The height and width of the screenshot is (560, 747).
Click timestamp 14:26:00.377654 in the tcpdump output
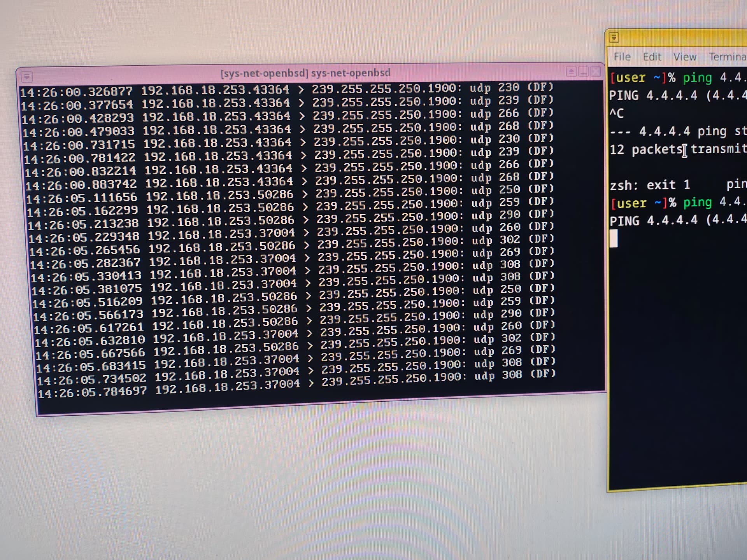pyautogui.click(x=77, y=105)
